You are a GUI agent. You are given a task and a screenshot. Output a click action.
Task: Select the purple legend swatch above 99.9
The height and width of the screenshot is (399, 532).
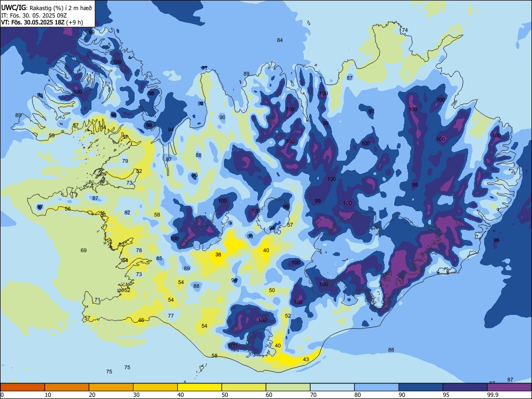click(x=509, y=387)
